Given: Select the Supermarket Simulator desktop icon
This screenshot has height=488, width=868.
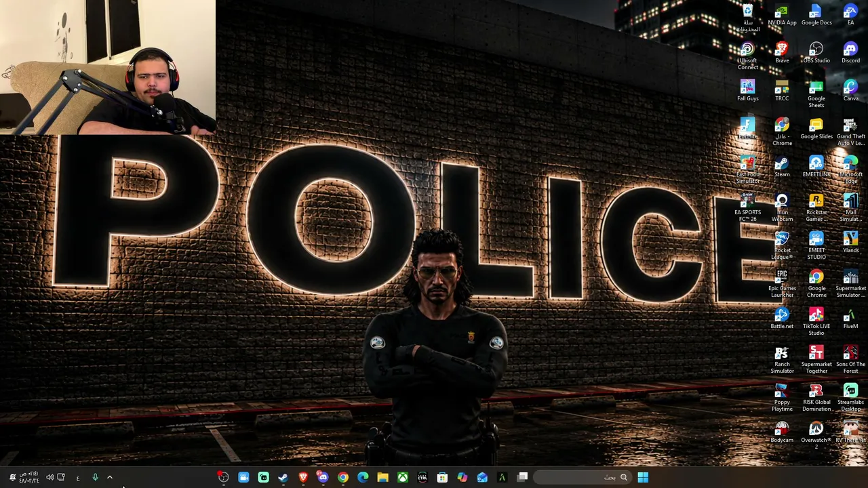Looking at the screenshot, I should pyautogui.click(x=850, y=284).
